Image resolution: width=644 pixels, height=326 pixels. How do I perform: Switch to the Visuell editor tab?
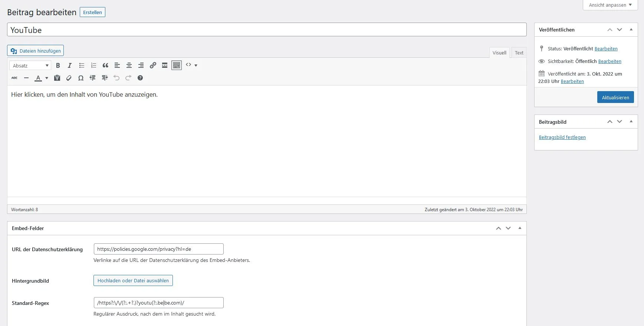tap(499, 53)
